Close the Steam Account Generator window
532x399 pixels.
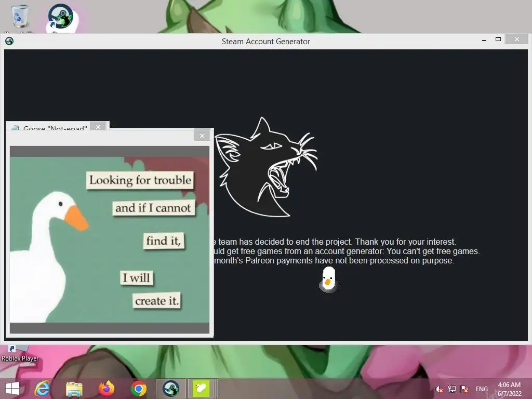(516, 39)
